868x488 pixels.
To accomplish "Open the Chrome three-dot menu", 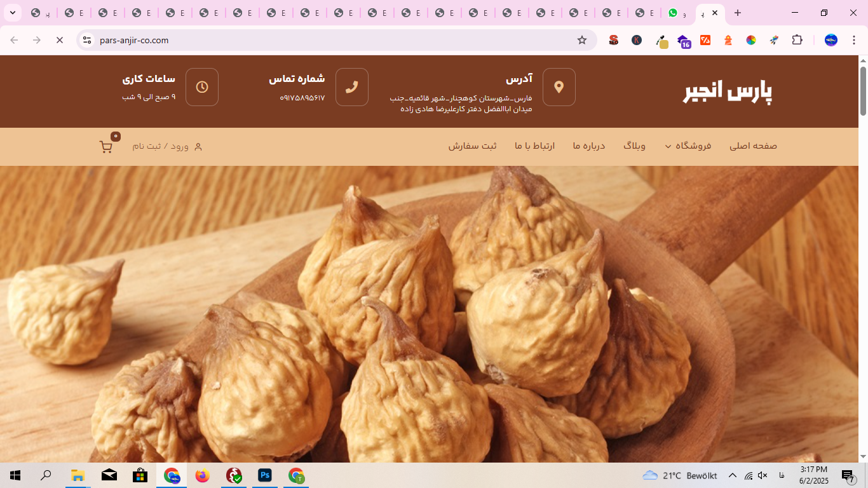I will 854,40.
